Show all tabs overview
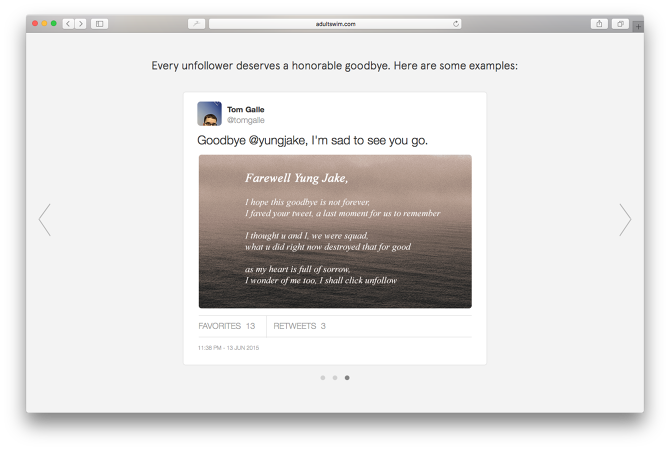Viewport: 670px width, 450px height. pyautogui.click(x=620, y=23)
